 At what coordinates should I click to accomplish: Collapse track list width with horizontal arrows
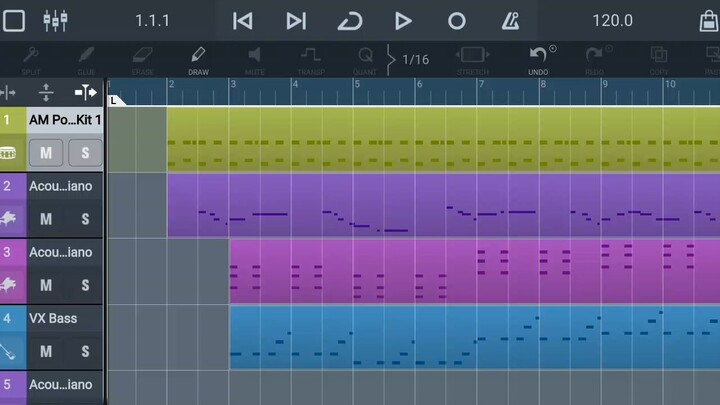point(9,93)
